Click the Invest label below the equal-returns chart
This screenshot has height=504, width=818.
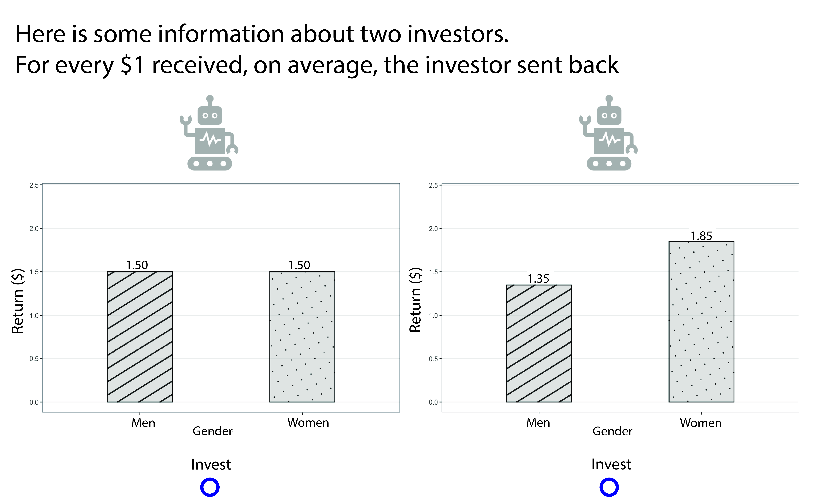pyautogui.click(x=211, y=464)
